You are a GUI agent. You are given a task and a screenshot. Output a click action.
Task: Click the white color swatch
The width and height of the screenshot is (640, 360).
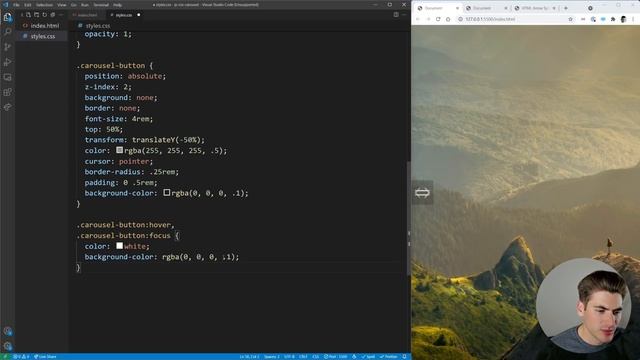[119, 246]
